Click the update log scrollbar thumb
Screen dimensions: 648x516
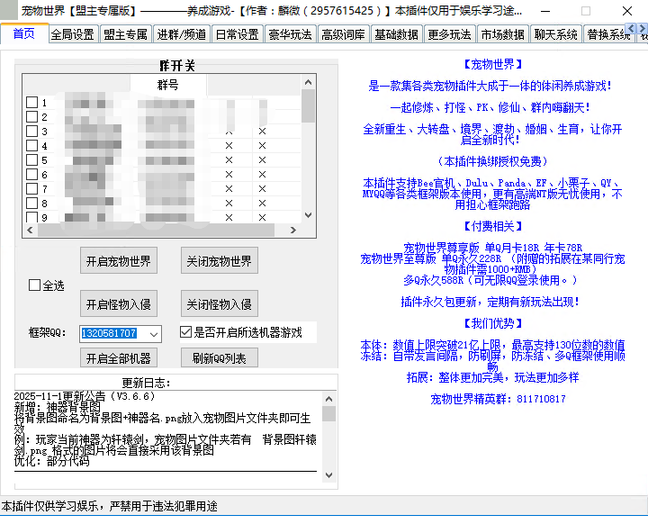(329, 414)
